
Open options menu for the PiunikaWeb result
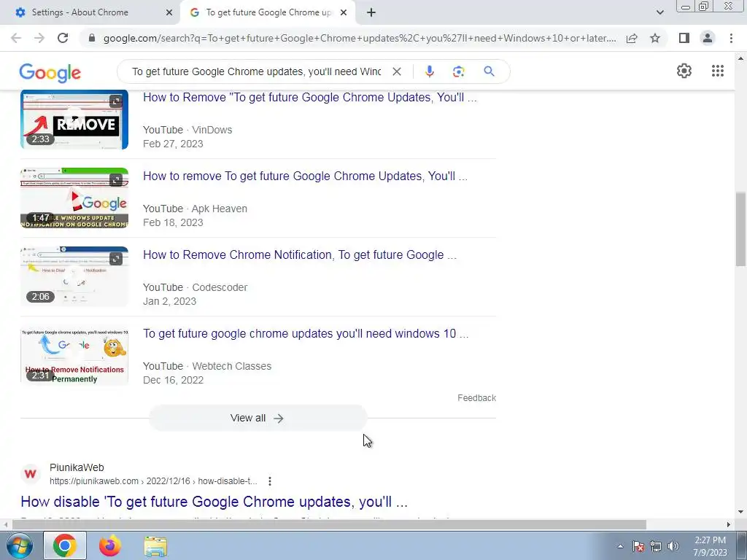pos(270,481)
